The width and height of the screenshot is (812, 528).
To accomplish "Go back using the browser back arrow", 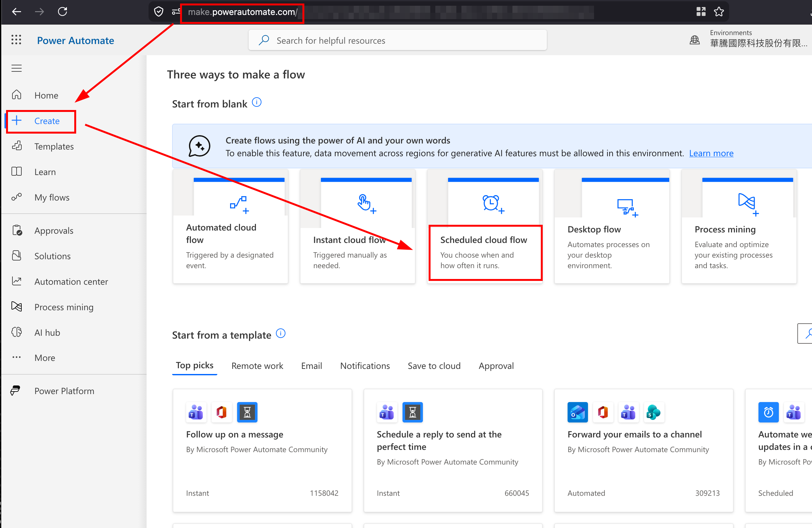I will pyautogui.click(x=16, y=12).
